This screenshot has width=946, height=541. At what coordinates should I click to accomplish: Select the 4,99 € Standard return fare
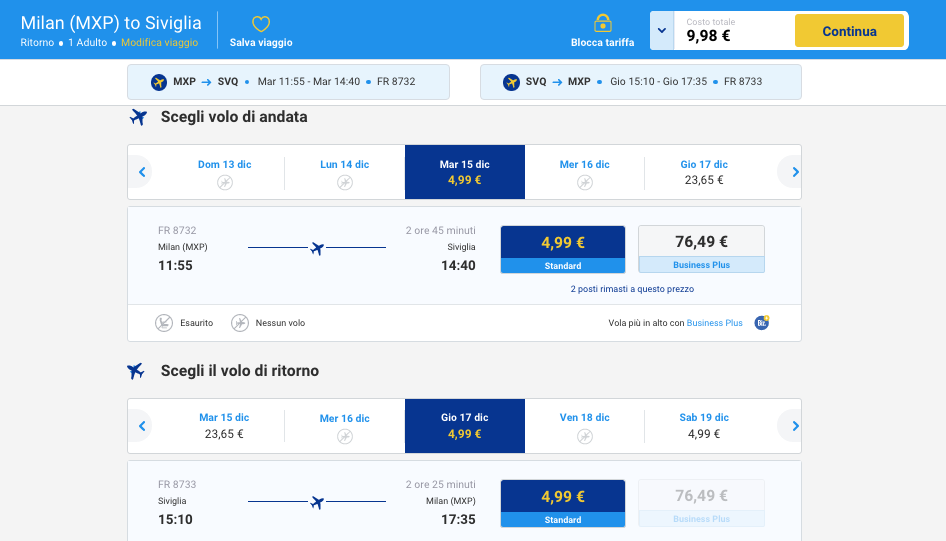click(562, 503)
